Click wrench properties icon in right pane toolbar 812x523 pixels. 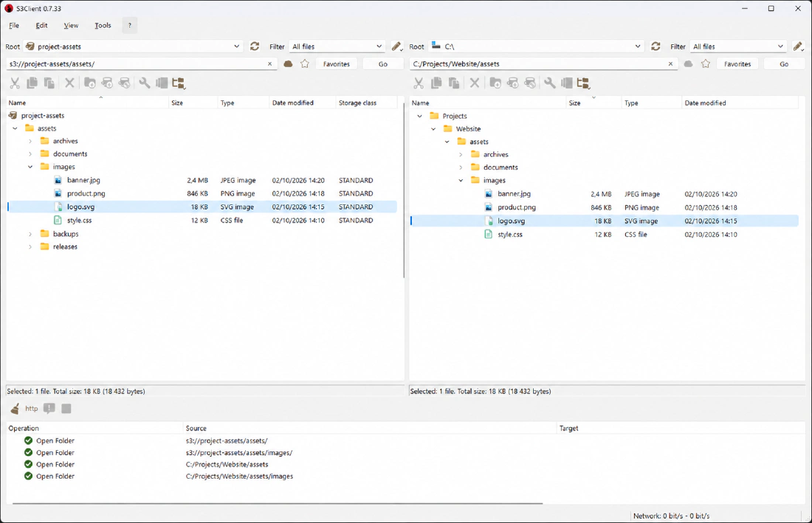coord(549,83)
